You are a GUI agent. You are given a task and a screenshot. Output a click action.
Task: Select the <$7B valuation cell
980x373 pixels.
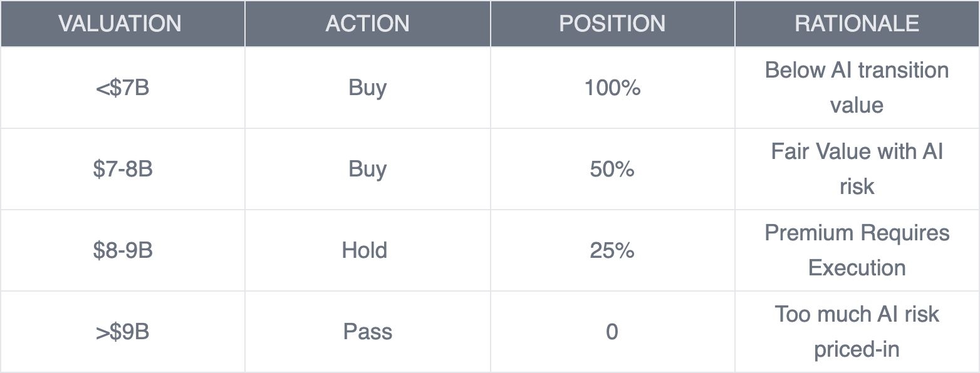[122, 88]
